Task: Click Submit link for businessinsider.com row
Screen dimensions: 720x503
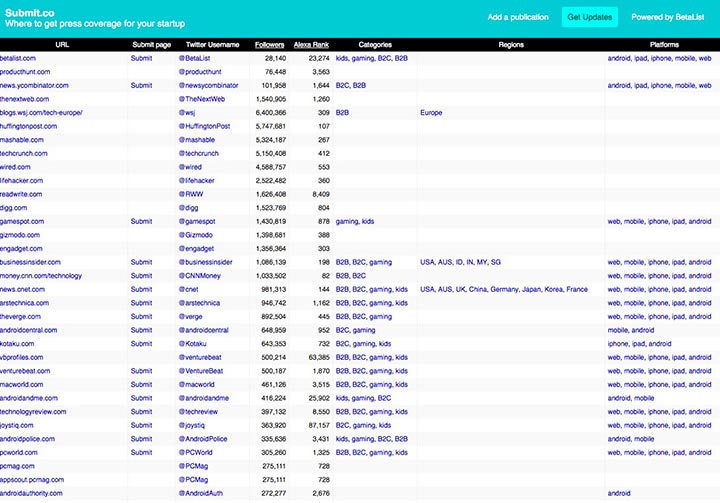Action: coord(141,262)
